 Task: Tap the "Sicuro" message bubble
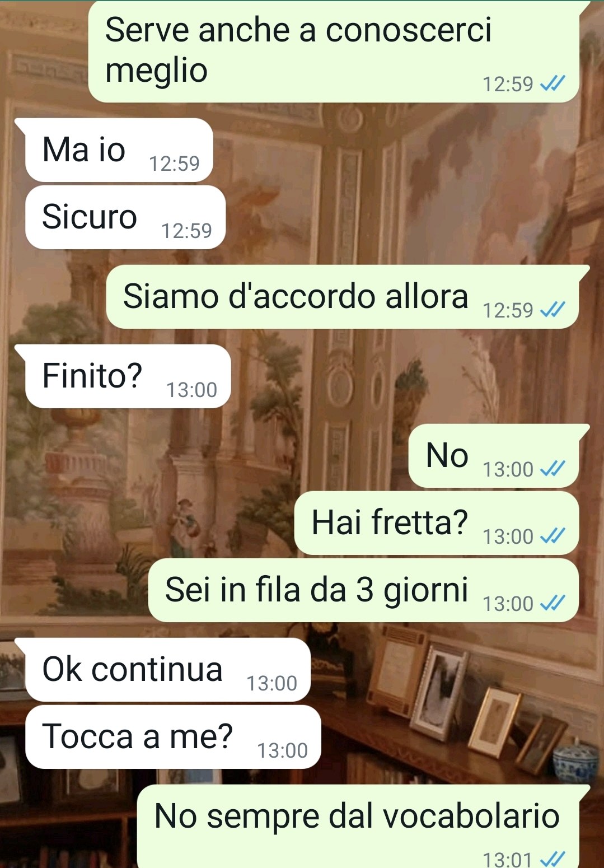(125, 217)
